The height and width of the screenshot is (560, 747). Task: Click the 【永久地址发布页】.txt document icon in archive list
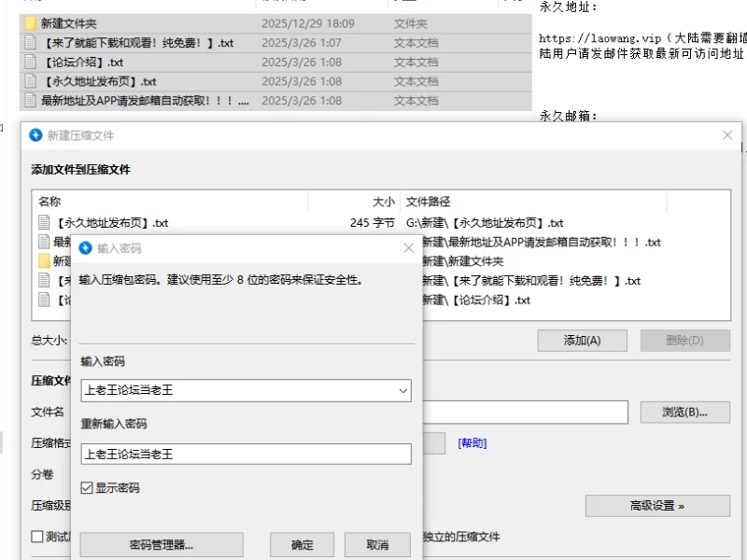(x=44, y=223)
